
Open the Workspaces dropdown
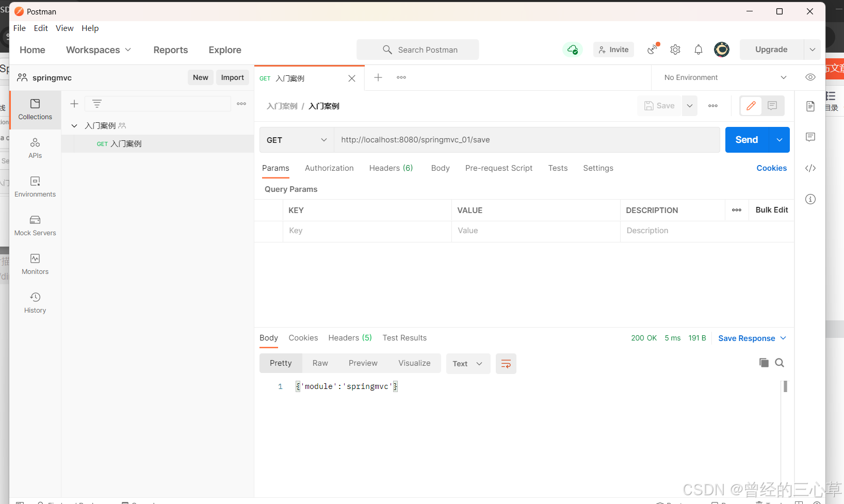[x=99, y=50]
